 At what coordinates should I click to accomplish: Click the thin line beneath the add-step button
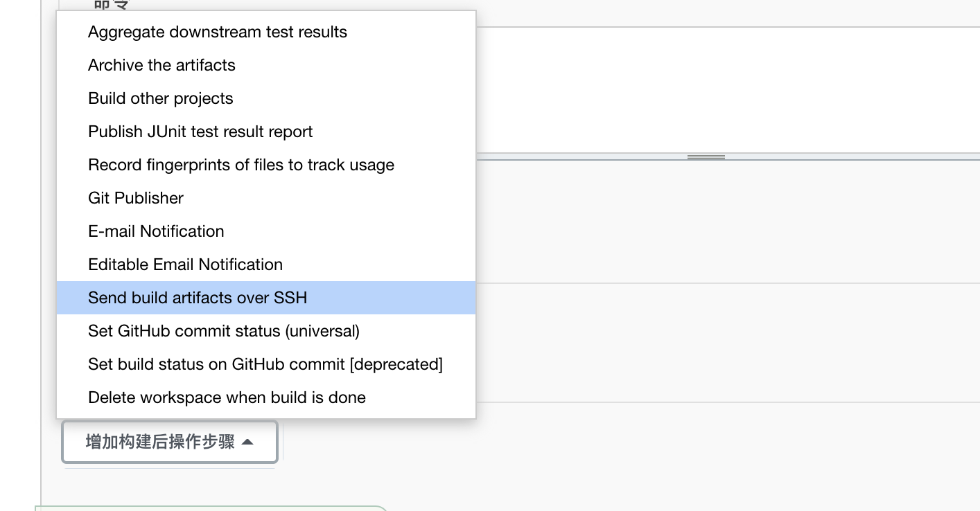click(x=170, y=467)
